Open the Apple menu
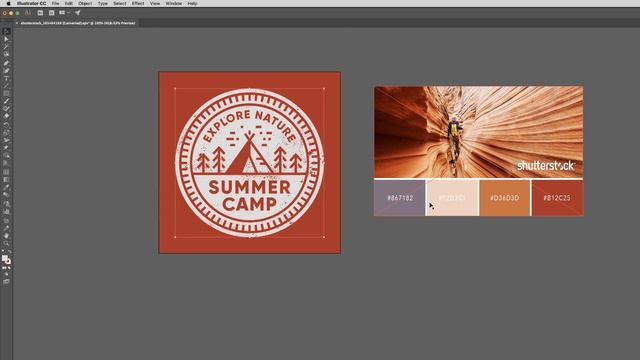 tap(8, 3)
